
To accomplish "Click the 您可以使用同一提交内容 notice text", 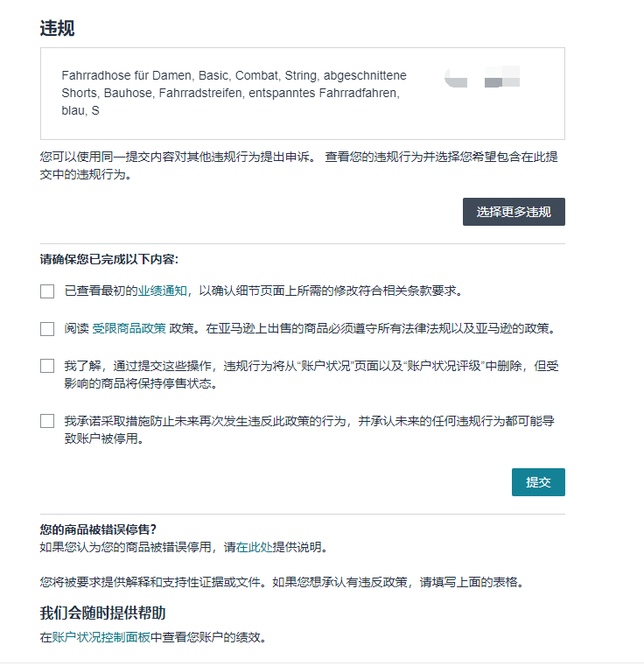I will coord(299,165).
